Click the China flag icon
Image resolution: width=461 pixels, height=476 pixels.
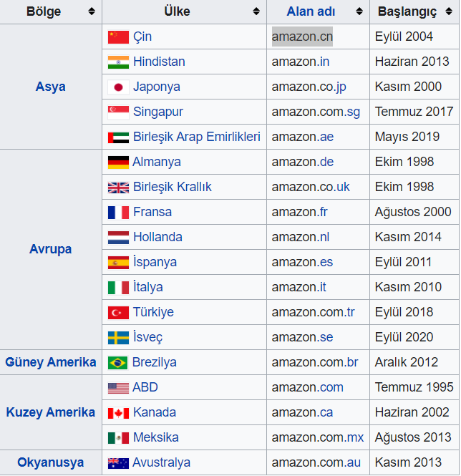118,37
